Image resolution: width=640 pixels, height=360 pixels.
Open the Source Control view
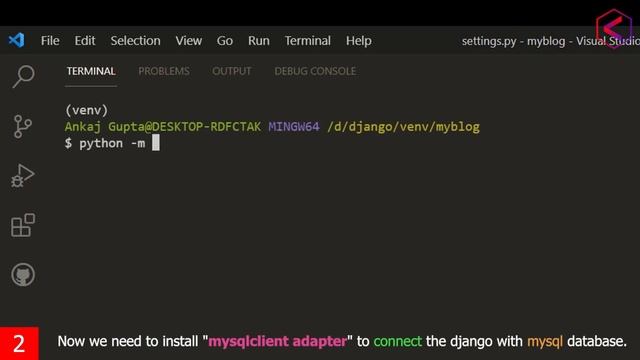click(x=22, y=126)
